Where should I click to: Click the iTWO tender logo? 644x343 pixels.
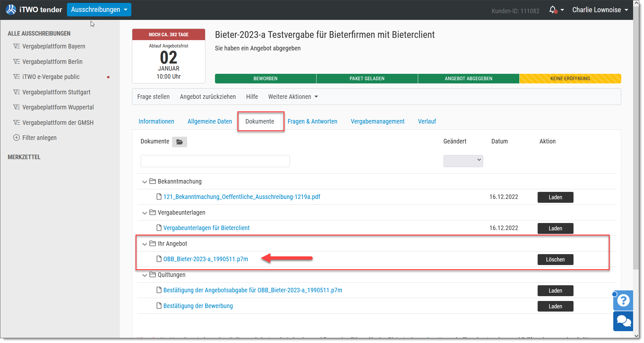click(x=34, y=10)
